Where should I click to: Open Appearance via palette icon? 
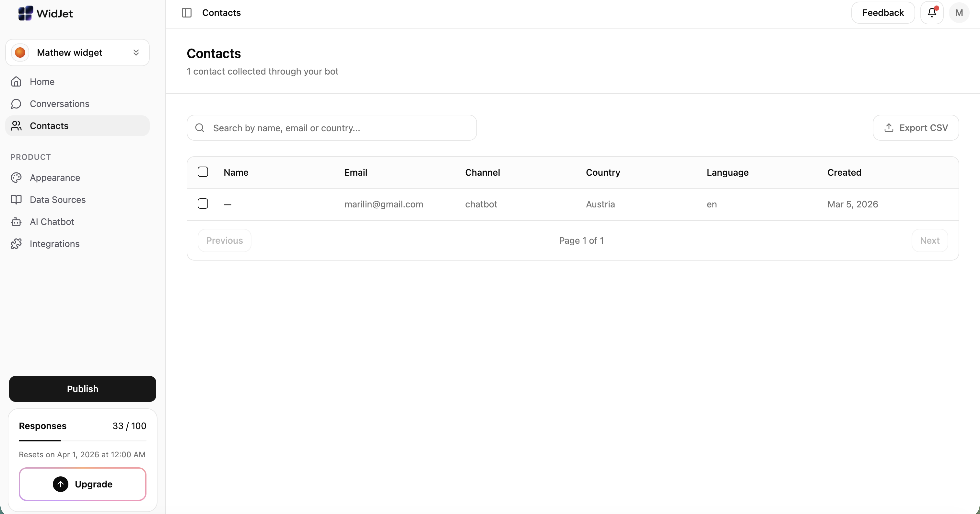16,178
